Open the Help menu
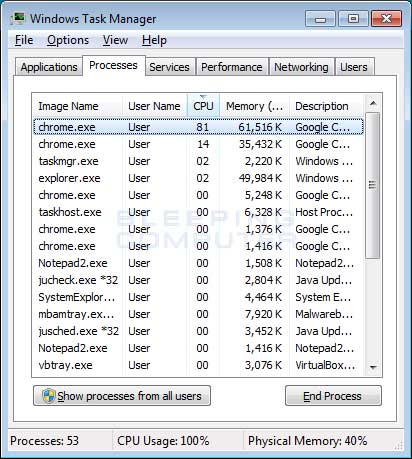Viewport: 412px width, 459px height. 154,40
